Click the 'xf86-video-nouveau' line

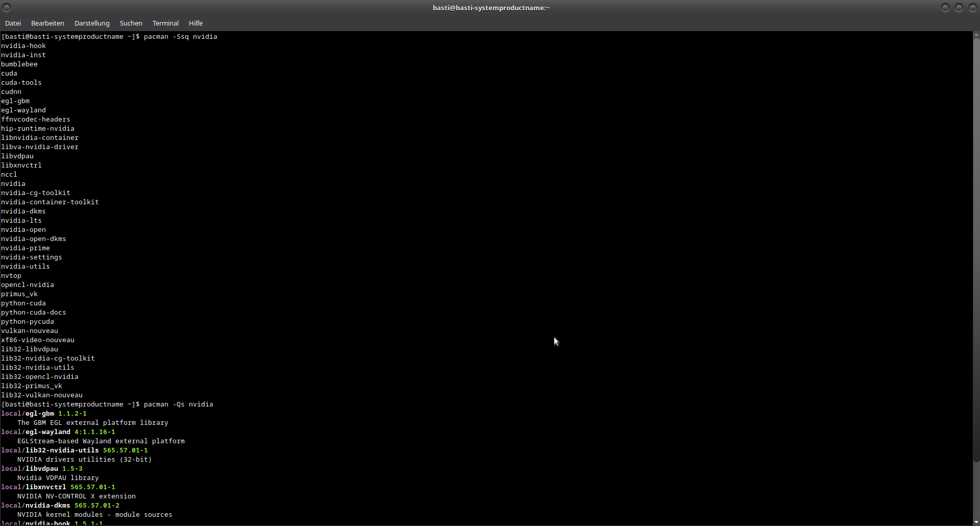pos(38,340)
